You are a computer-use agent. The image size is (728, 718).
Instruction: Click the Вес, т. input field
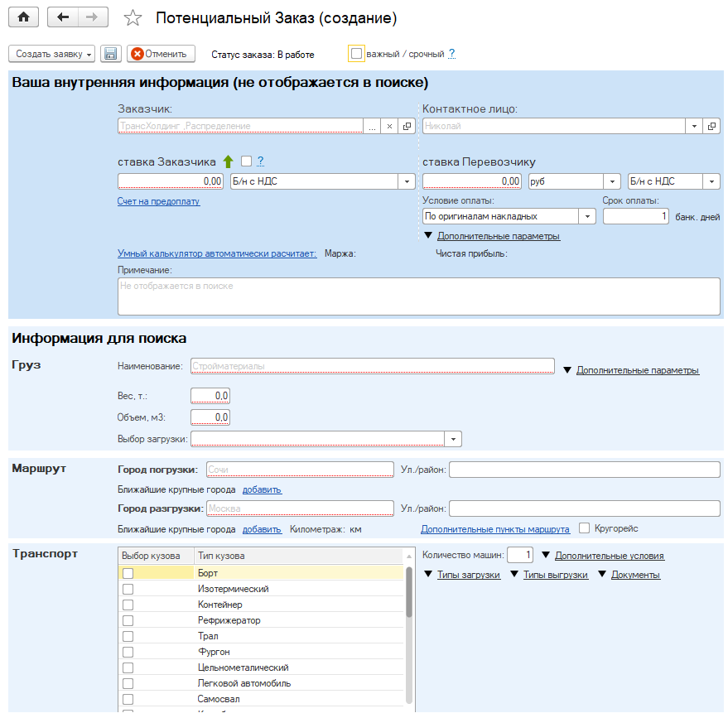[x=210, y=396]
